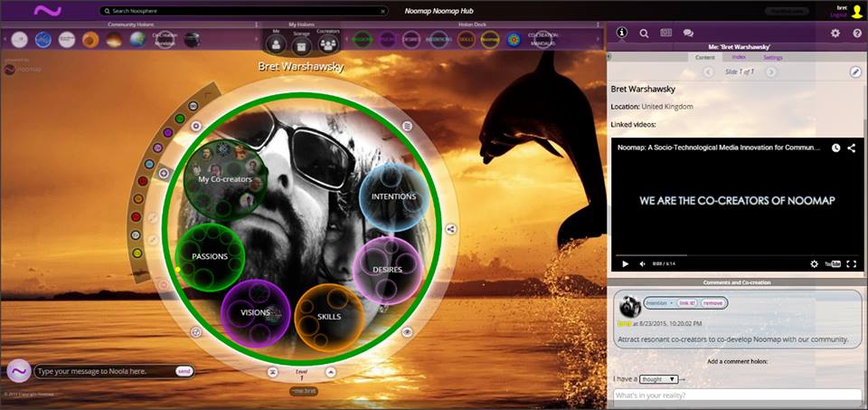Viewport: 868px width, 410px height.
Task: Click the video watch later clock icon
Action: (835, 148)
